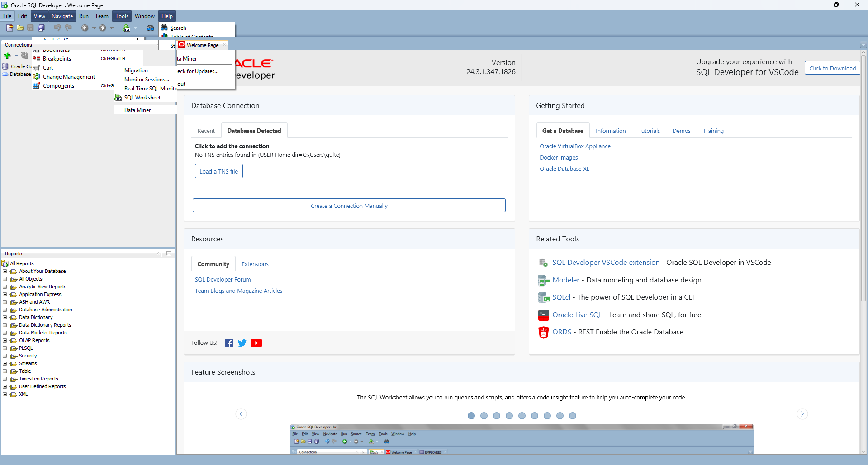Close the Reports panel
The width and height of the screenshot is (868, 465).
coord(158,254)
